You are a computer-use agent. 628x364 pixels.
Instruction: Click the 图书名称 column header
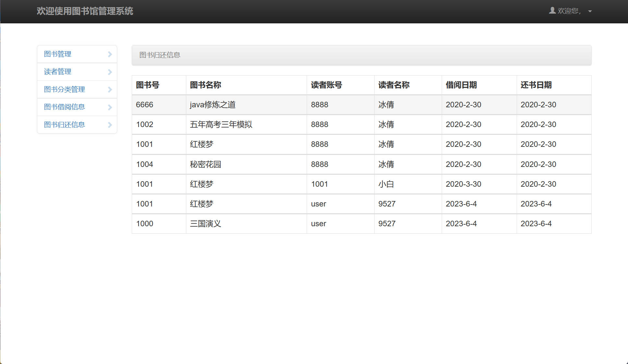click(x=205, y=85)
